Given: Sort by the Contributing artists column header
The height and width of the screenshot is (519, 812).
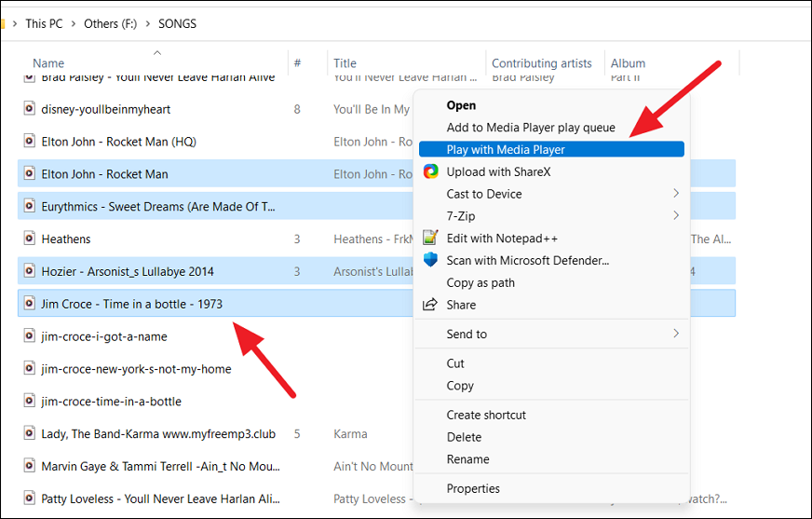Looking at the screenshot, I should pos(541,63).
